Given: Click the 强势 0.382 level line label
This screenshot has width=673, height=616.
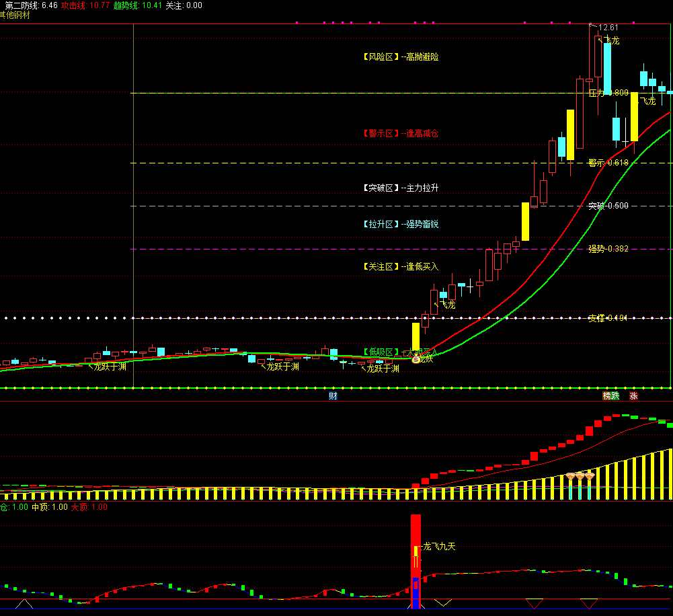Looking at the screenshot, I should click(608, 249).
